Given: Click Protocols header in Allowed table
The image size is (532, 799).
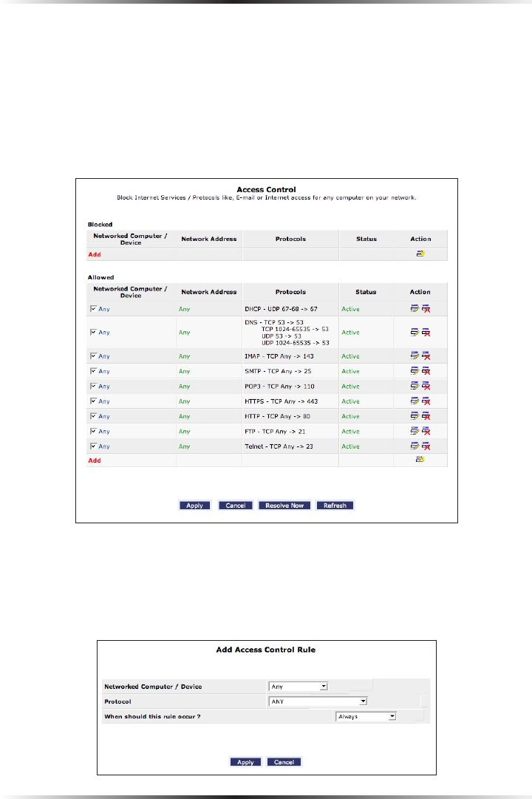Looking at the screenshot, I should tap(290, 292).
